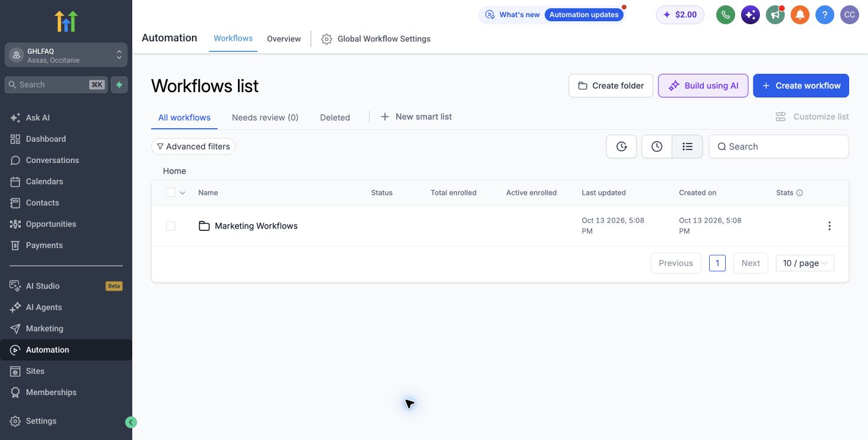This screenshot has width=868, height=440.
Task: Open the phone dialer icon
Action: 726,15
